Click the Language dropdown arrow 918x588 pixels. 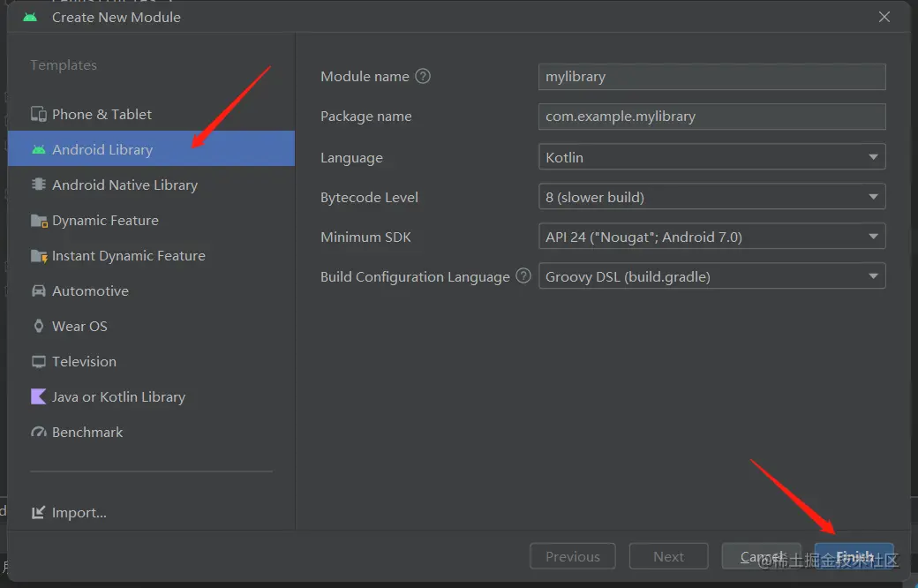[873, 157]
